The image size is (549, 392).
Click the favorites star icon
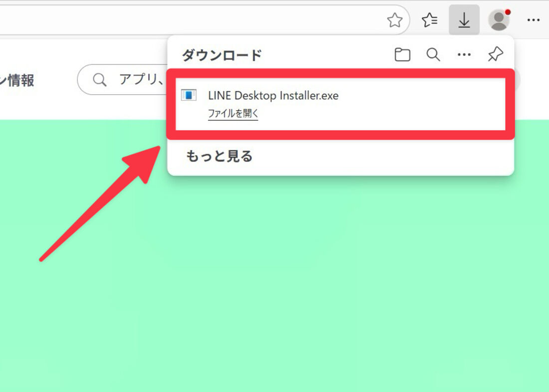[396, 20]
